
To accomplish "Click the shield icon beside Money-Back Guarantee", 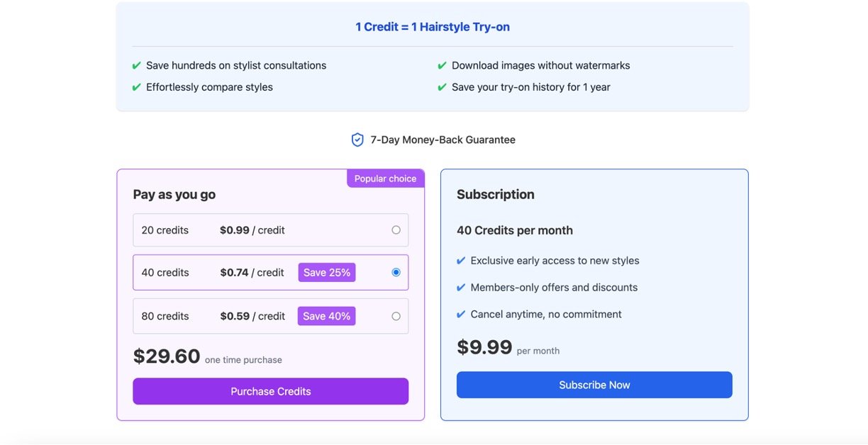I will click(357, 140).
